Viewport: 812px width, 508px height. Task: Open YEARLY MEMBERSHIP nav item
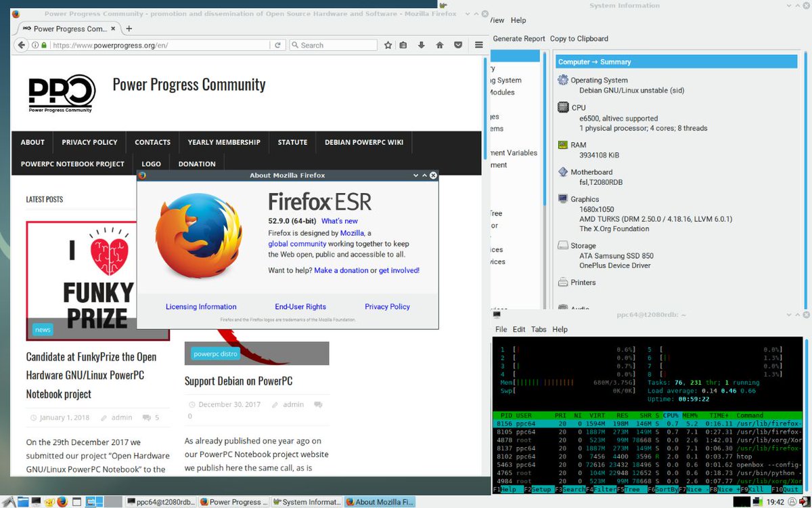[x=224, y=142]
